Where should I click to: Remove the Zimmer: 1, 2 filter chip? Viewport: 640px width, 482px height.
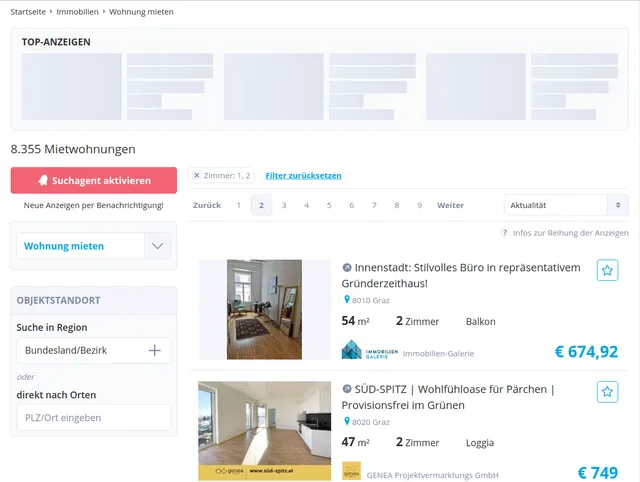coord(196,175)
